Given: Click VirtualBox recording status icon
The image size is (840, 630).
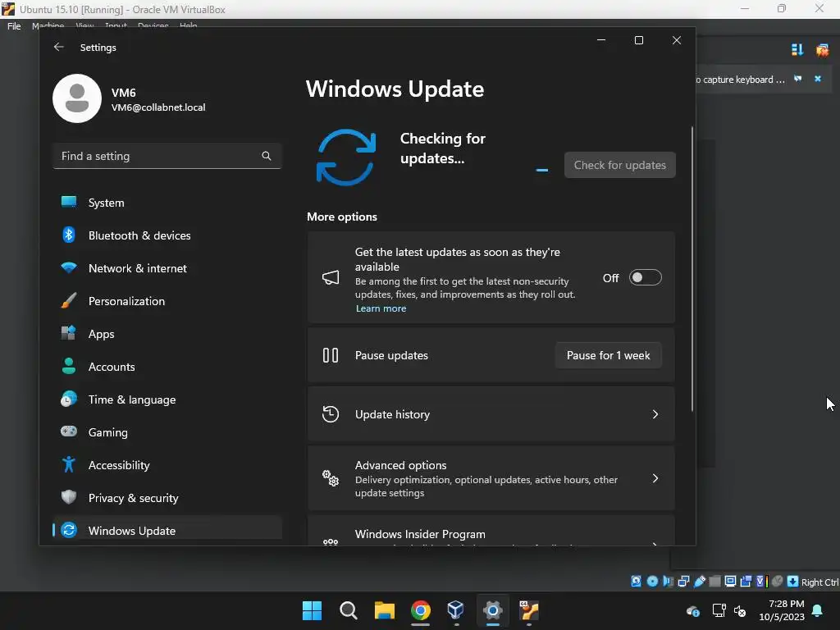Looking at the screenshot, I should click(746, 582).
